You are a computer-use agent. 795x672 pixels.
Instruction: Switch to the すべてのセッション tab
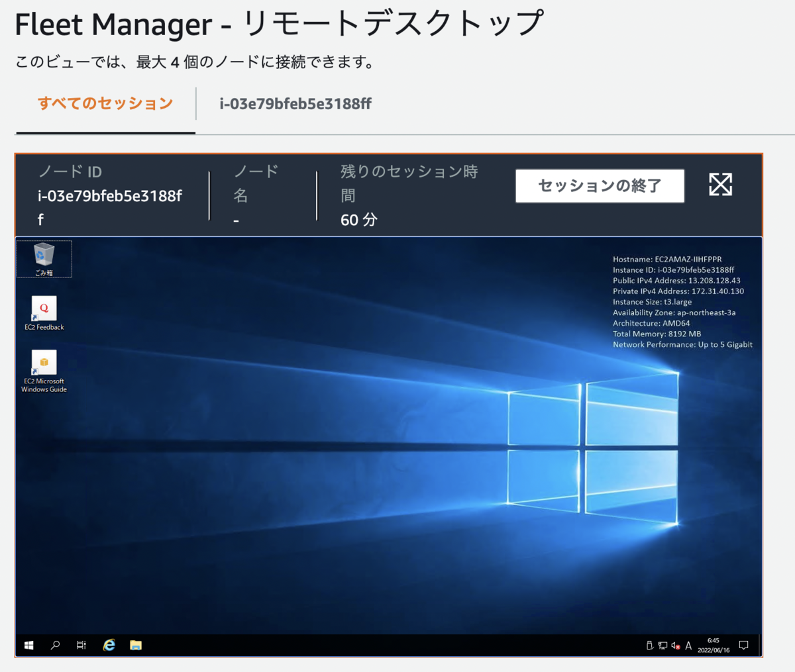point(105,104)
